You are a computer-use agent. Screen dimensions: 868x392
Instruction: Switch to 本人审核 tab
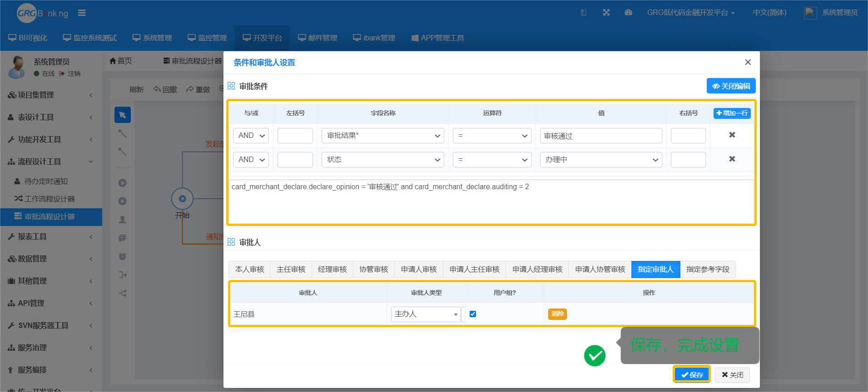tap(249, 269)
